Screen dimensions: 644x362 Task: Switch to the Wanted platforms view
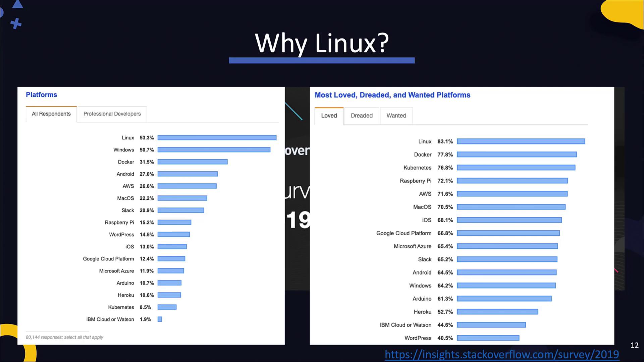tap(396, 115)
